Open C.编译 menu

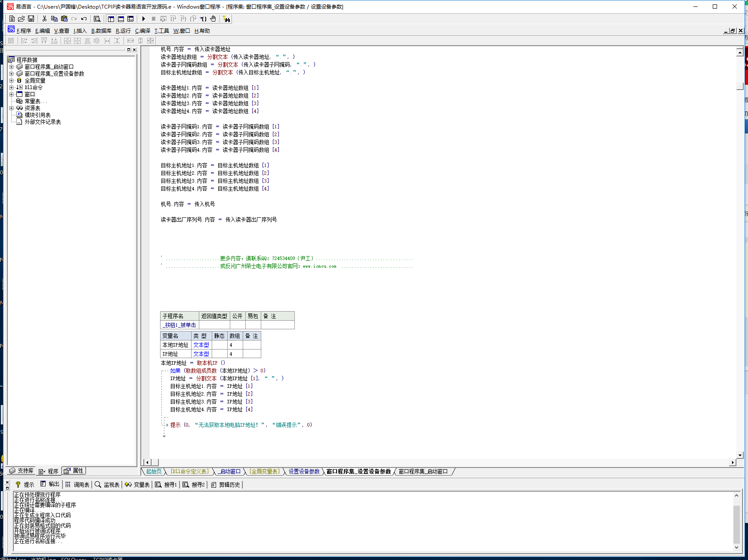point(142,31)
